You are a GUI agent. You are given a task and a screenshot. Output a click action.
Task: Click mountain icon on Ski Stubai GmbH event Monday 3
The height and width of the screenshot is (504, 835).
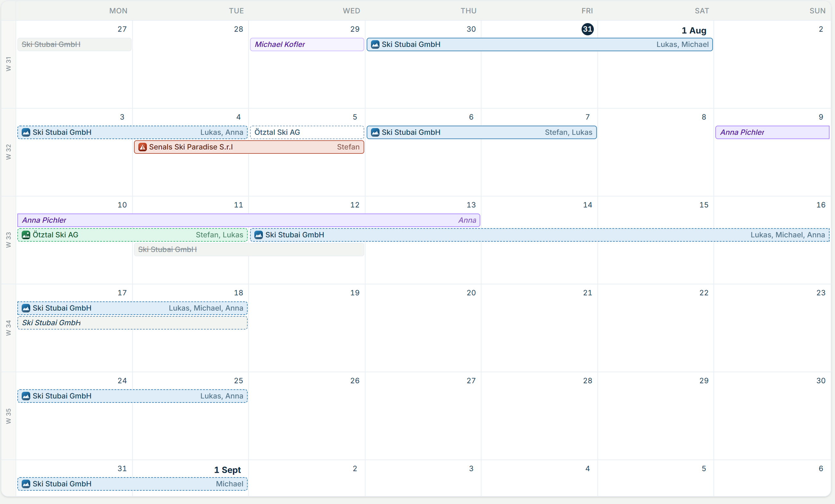click(26, 132)
